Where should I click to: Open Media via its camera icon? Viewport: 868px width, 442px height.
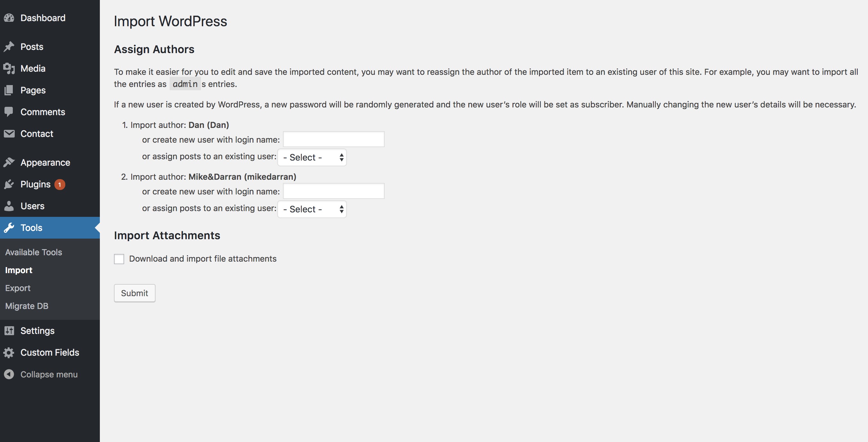(x=9, y=68)
